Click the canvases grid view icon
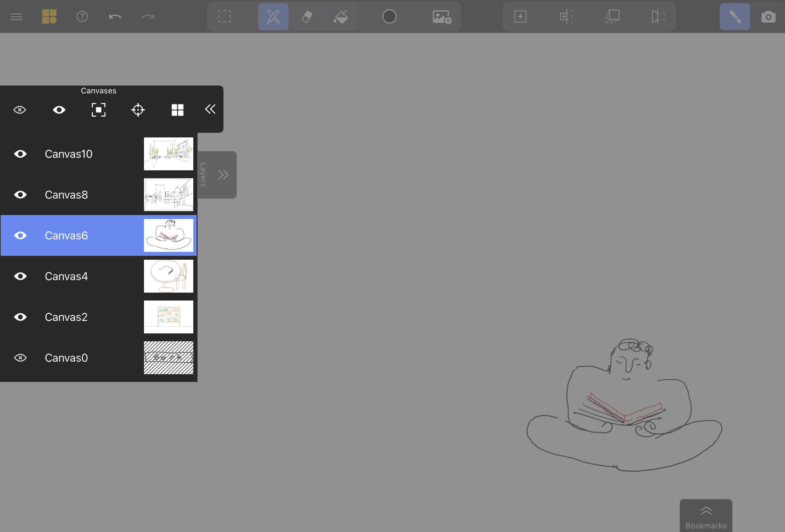Screen dimensions: 785x532 pyautogui.click(x=177, y=110)
